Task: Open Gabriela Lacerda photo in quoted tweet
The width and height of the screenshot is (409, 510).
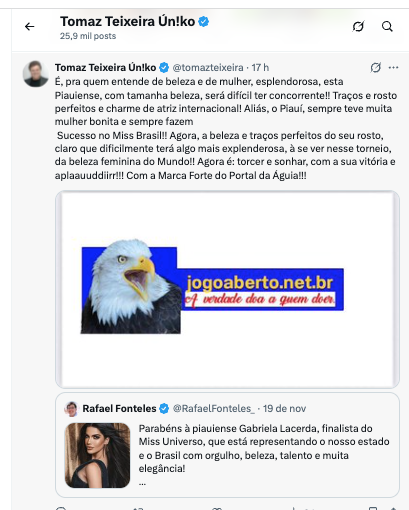Action: 98,455
